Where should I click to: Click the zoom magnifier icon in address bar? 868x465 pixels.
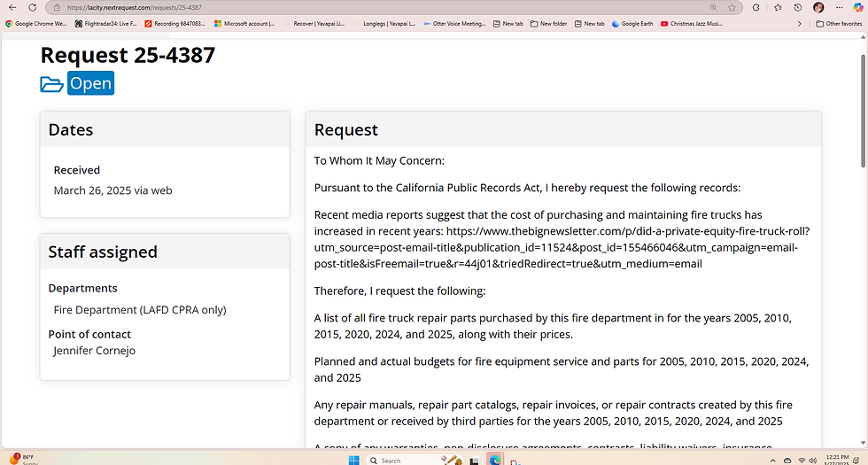point(714,8)
